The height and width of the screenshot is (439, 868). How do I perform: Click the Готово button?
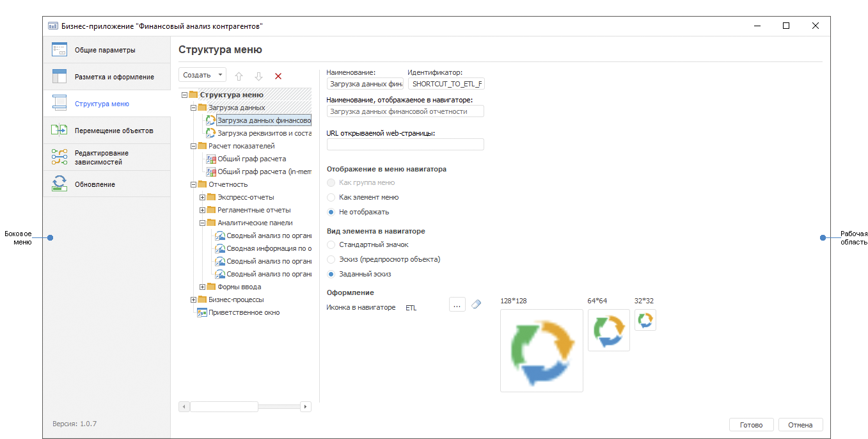751,425
